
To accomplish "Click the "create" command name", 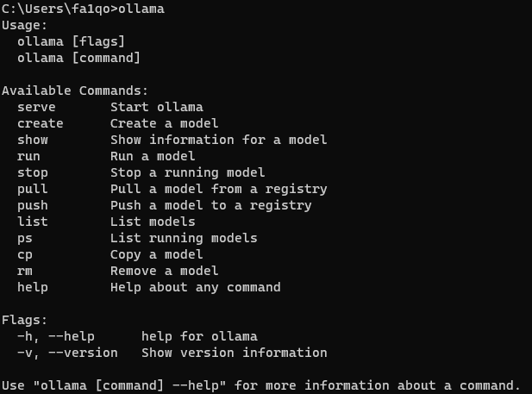I will pos(41,123).
